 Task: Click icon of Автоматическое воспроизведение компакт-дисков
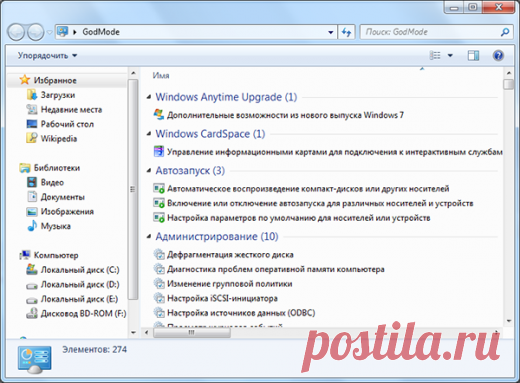[x=159, y=188]
